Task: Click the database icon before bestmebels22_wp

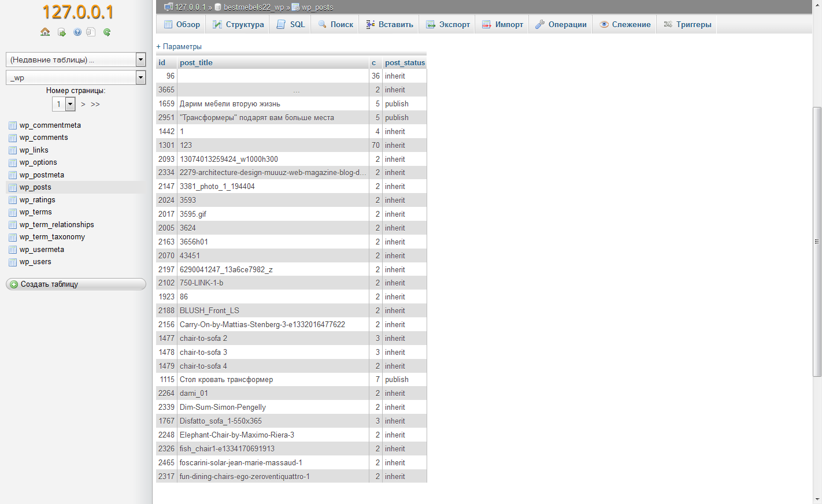Action: (x=218, y=8)
